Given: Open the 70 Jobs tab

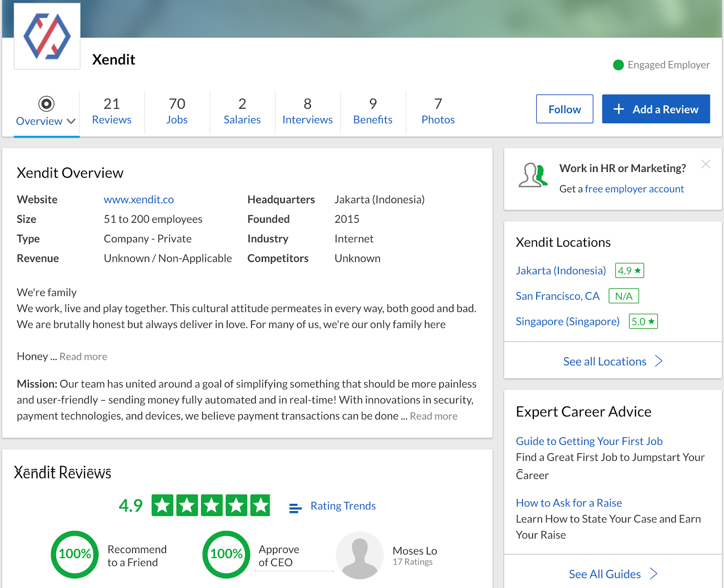Looking at the screenshot, I should pos(177,111).
